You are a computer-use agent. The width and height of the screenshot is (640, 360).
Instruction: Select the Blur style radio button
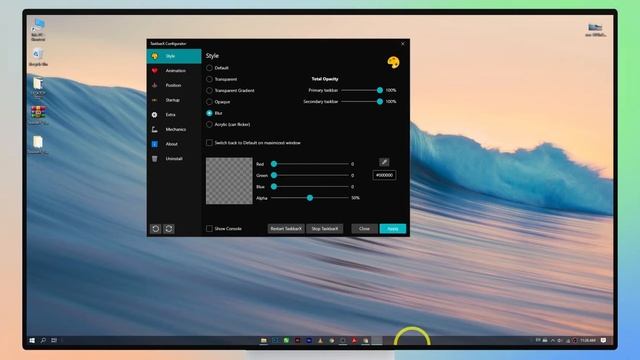[x=209, y=113]
